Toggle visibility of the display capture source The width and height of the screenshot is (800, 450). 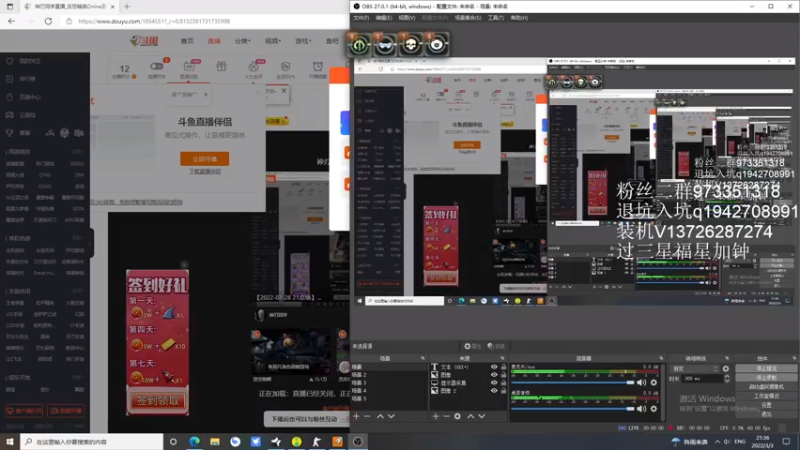click(x=494, y=383)
